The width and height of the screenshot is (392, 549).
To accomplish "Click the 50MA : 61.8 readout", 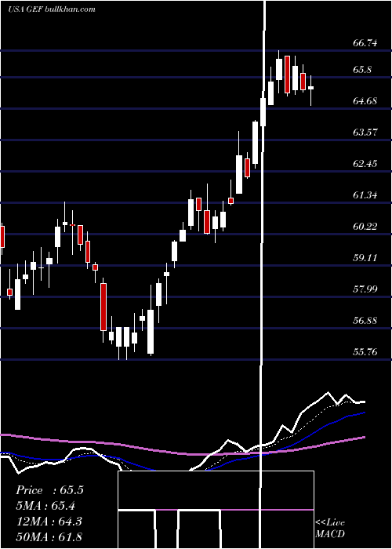I will pyautogui.click(x=49, y=536).
